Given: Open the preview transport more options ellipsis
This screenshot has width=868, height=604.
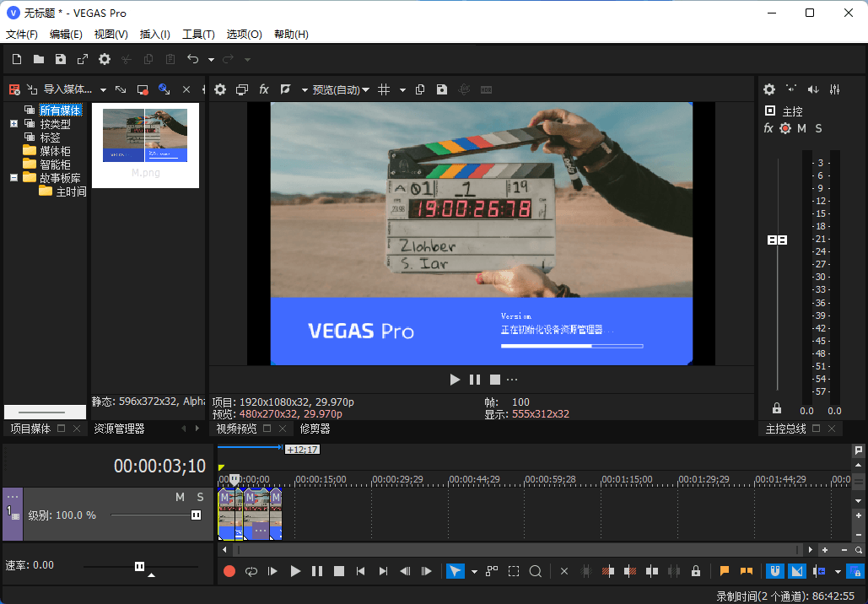Looking at the screenshot, I should pos(512,380).
